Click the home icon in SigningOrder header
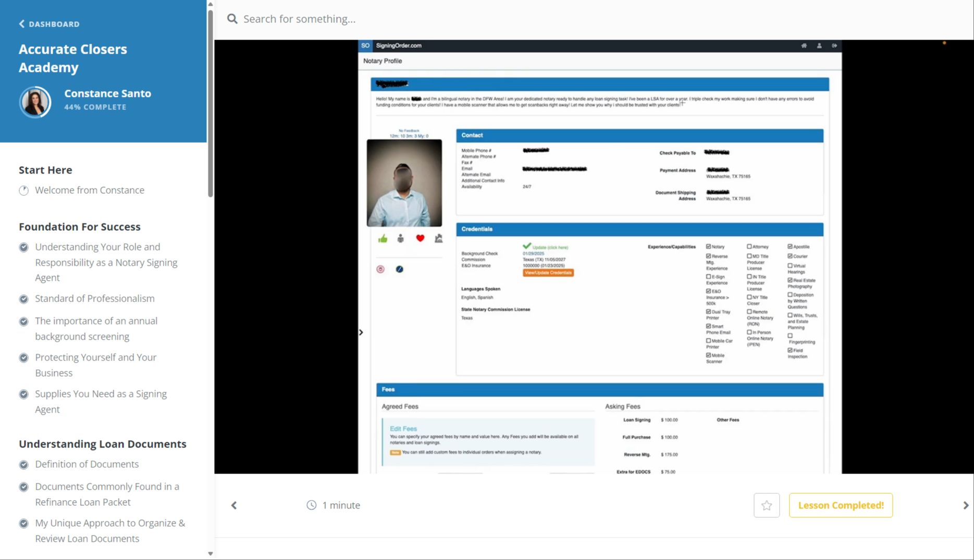 point(804,46)
